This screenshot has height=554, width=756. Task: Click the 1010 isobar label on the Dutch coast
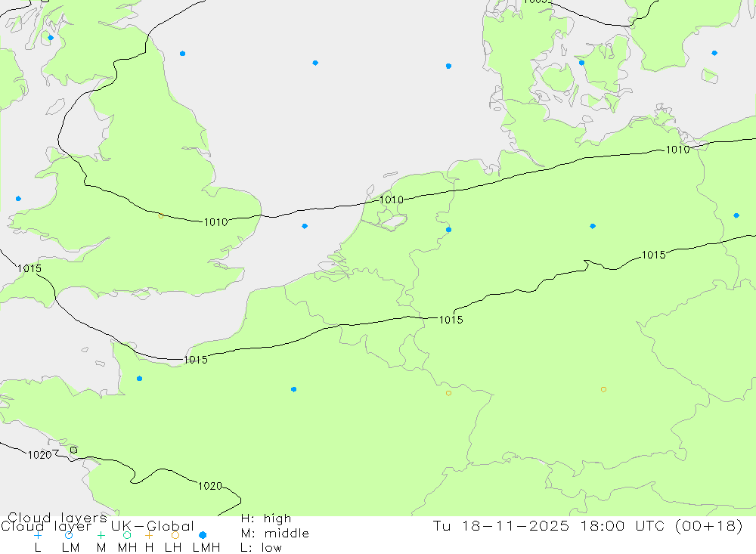[x=391, y=200]
